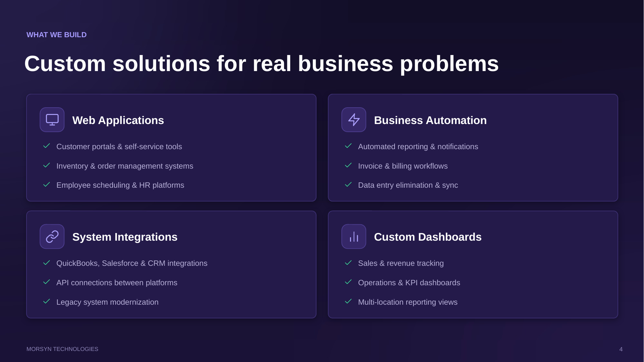Image resolution: width=644 pixels, height=362 pixels.
Task: Click the chain link System Integrations icon
Action: (x=52, y=237)
